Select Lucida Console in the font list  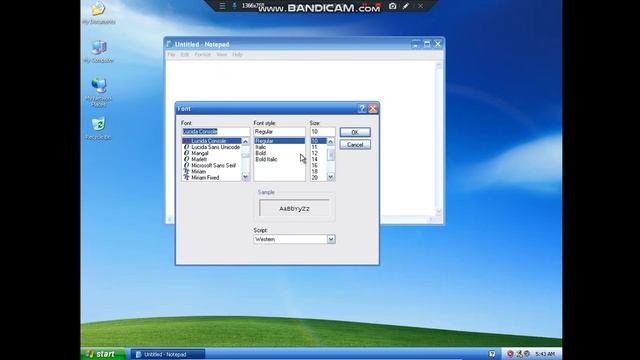pos(212,141)
